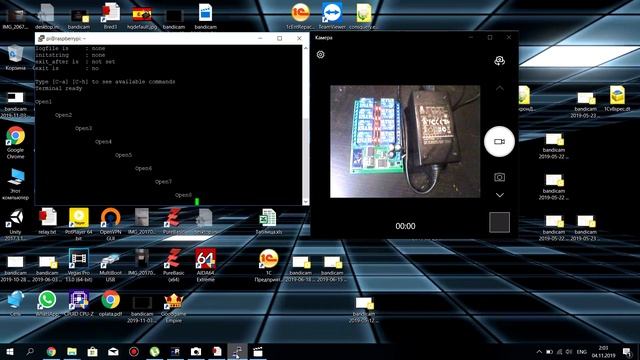640x360 pixels.
Task: Switch camera using the flip camera icon
Action: pyautogui.click(x=499, y=61)
